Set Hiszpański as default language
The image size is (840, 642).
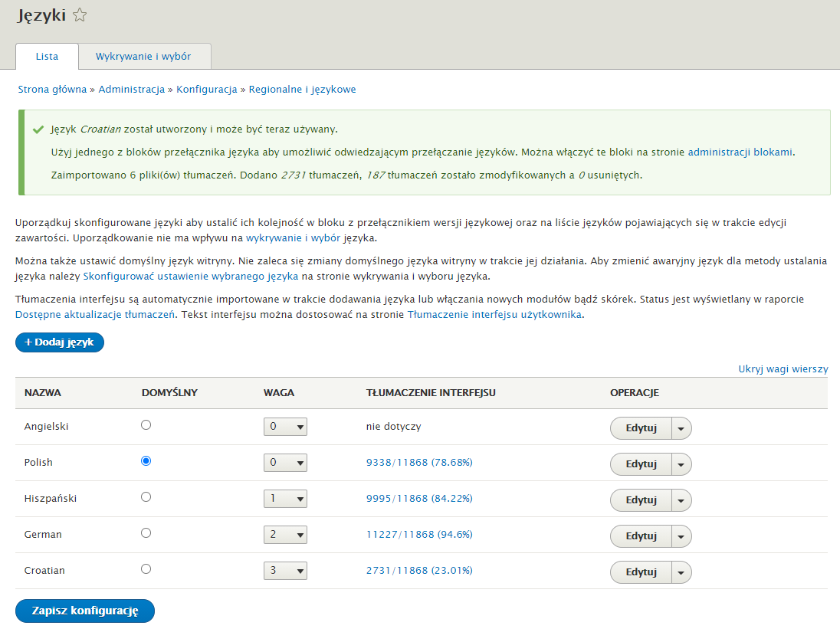tap(146, 497)
